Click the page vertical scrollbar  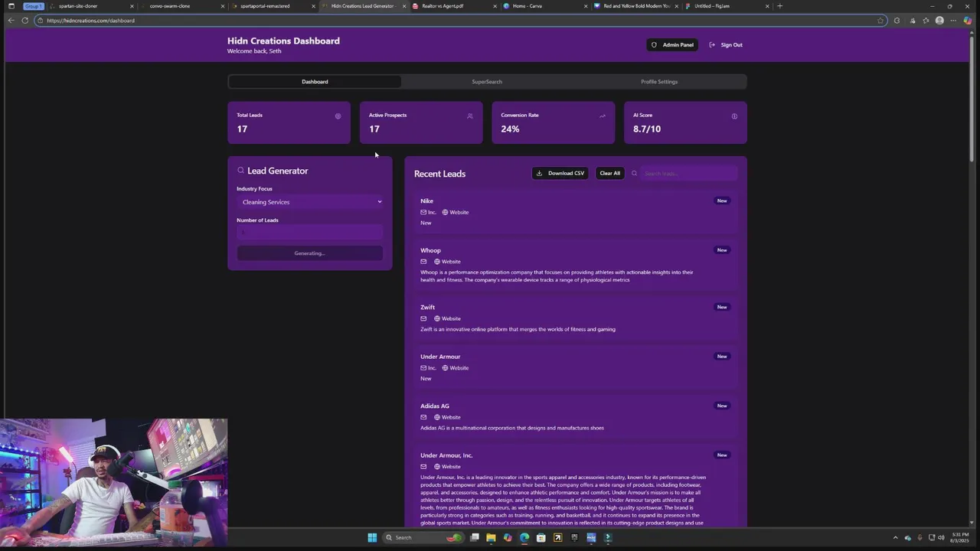[x=972, y=99]
